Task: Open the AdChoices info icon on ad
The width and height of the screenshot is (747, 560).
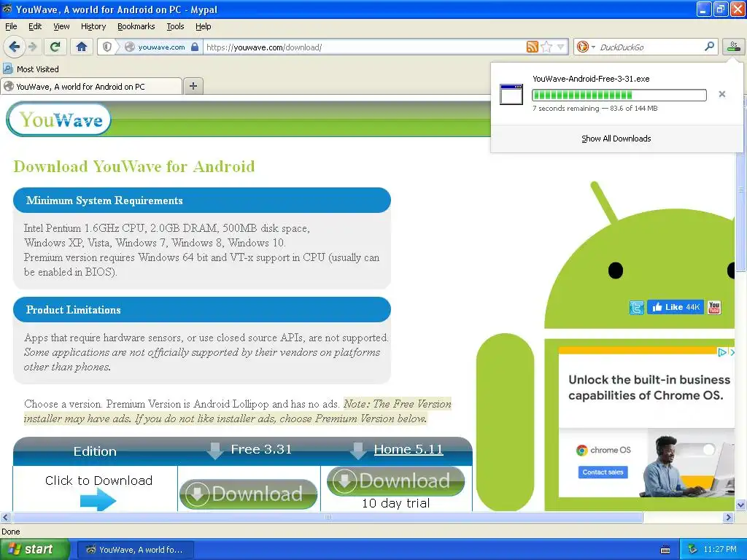Action: pos(721,352)
